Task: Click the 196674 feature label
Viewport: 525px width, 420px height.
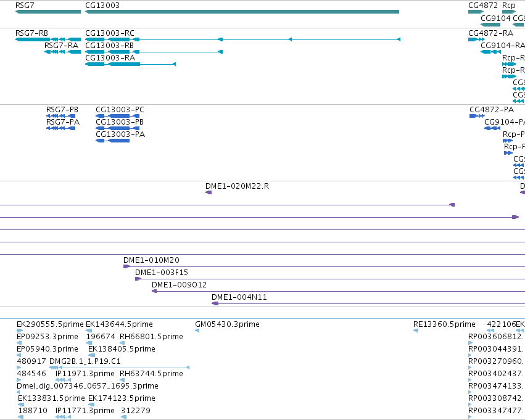Action: click(101, 337)
